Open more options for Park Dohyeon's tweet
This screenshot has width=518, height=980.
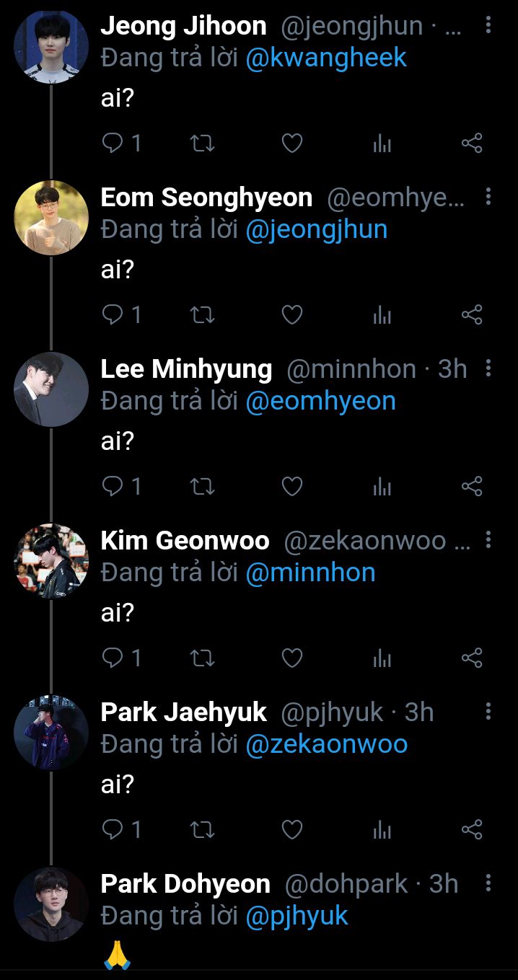pyautogui.click(x=488, y=883)
